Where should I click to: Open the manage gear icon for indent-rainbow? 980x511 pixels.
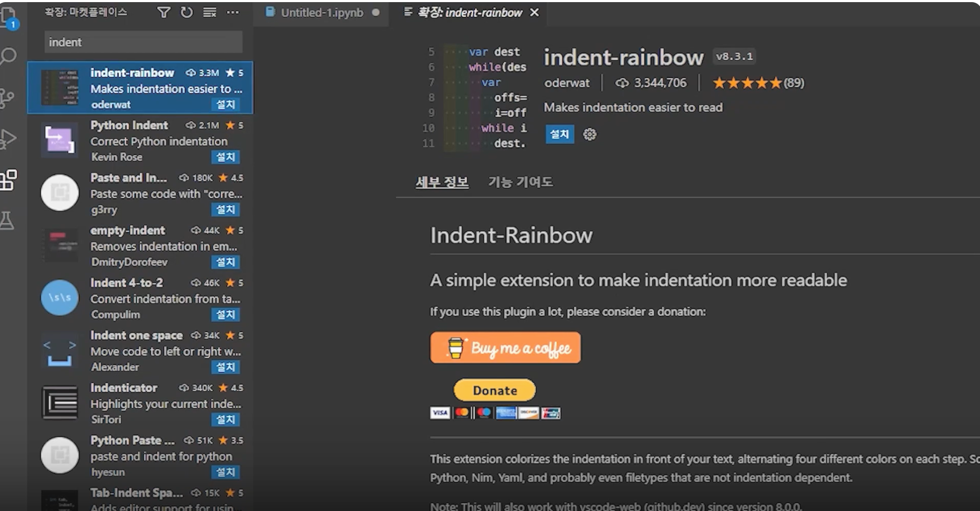pyautogui.click(x=589, y=134)
